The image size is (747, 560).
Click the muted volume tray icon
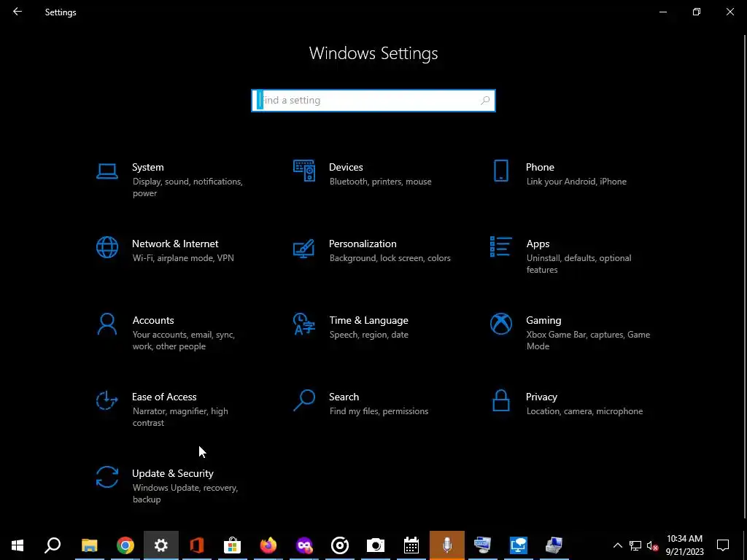pos(652,545)
